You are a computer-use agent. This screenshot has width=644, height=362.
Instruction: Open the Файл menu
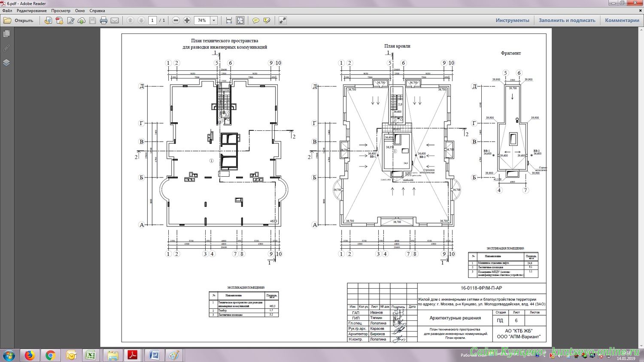pyautogui.click(x=7, y=11)
